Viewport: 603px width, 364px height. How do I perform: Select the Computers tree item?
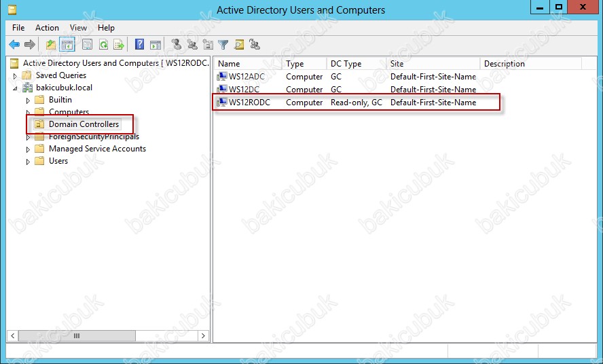point(69,112)
